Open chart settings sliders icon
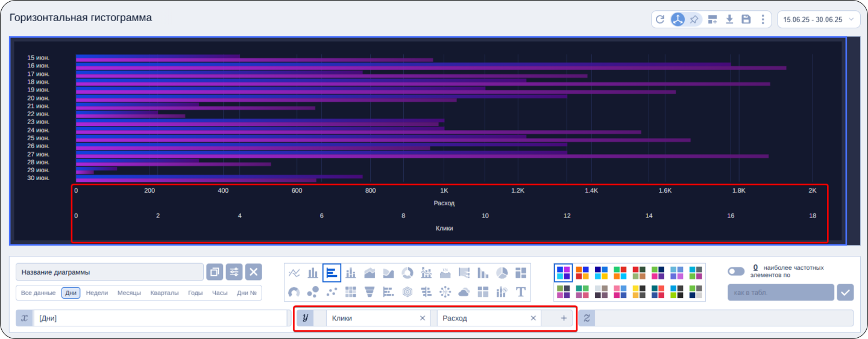Viewport: 868px width, 339px height. click(x=234, y=272)
